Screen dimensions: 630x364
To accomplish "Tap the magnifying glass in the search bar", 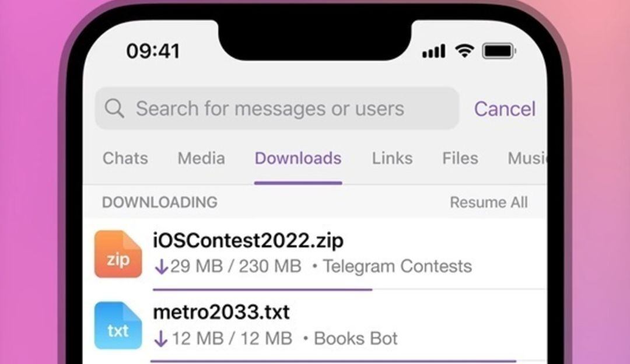I will tap(114, 108).
